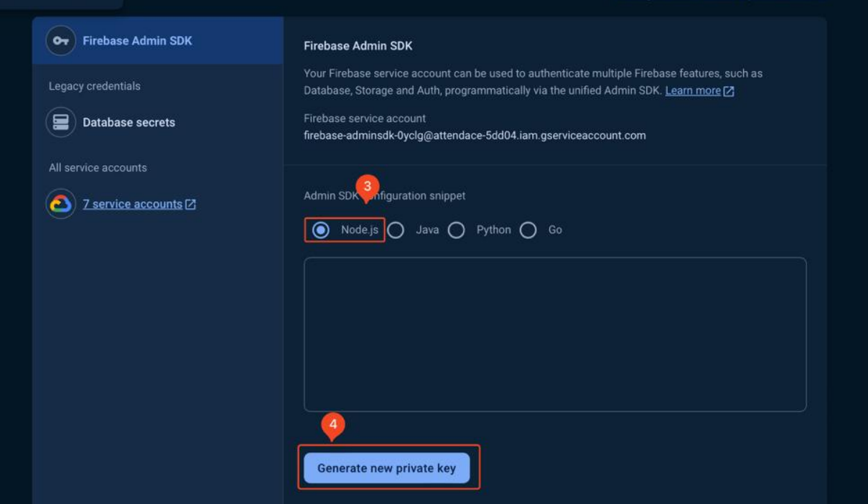Screen dimensions: 868x504
Task: Click the Google Cloud logo icon
Action: click(61, 204)
